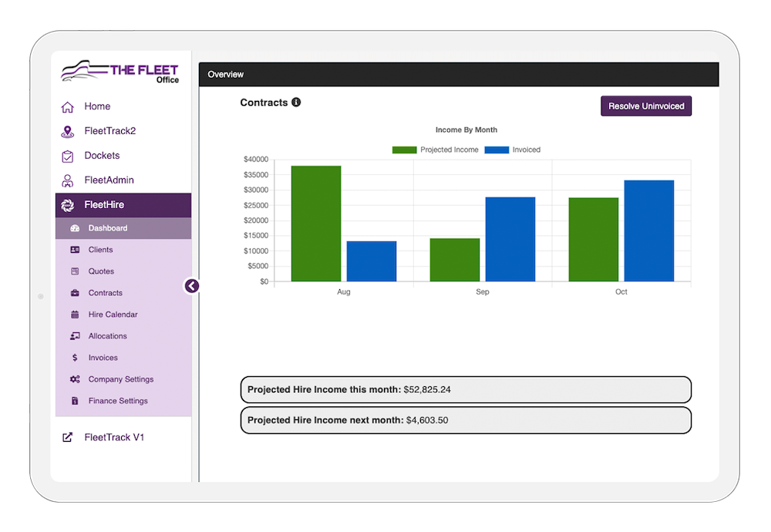This screenshot has width=771, height=532.
Task: Click the Aug green projected income bar
Action: 316,224
